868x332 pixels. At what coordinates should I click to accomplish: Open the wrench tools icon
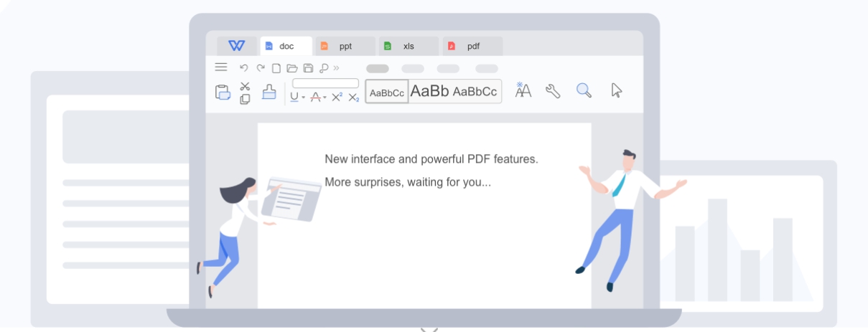[552, 91]
